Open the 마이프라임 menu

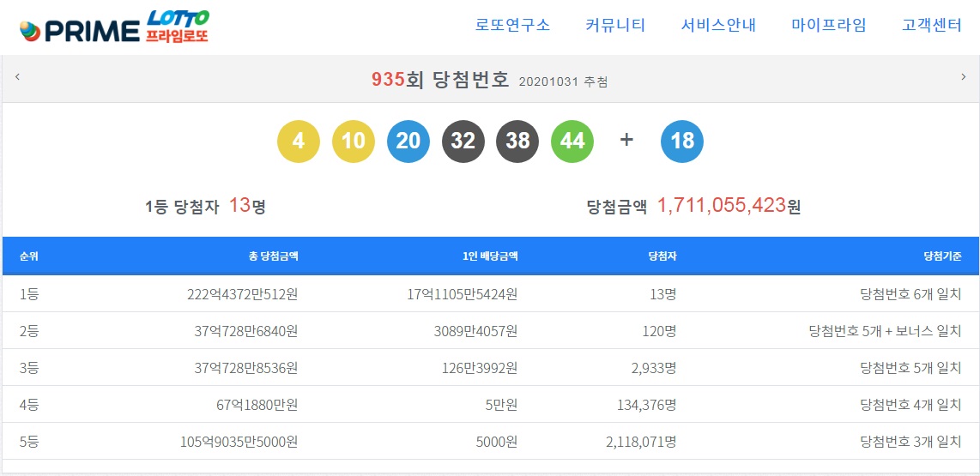829,26
